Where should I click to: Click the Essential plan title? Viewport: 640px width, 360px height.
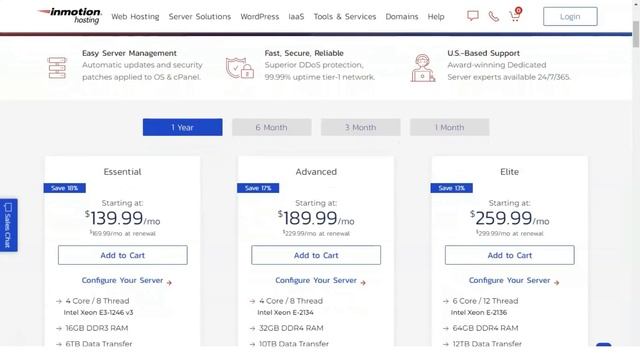click(x=122, y=171)
